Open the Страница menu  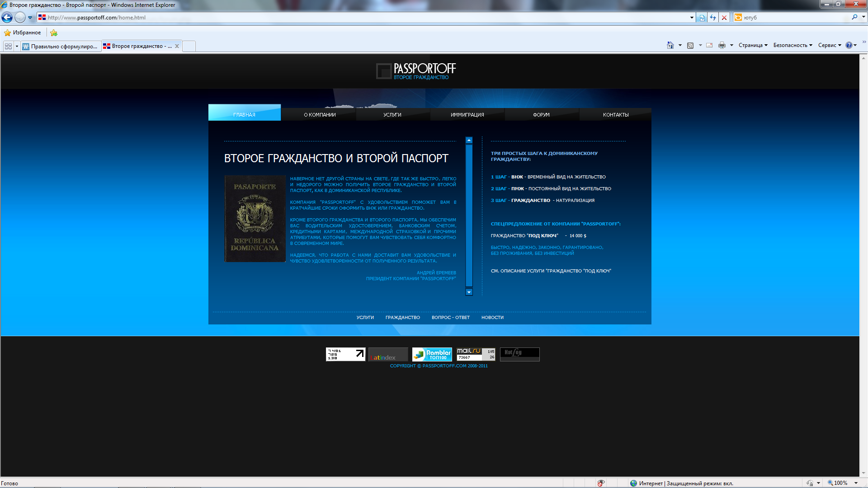[x=753, y=45]
